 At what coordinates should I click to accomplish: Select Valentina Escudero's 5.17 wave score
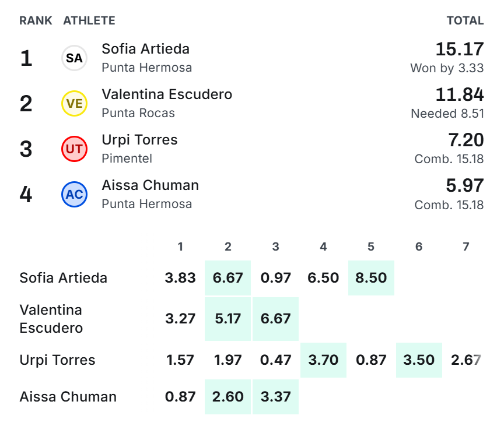(228, 319)
